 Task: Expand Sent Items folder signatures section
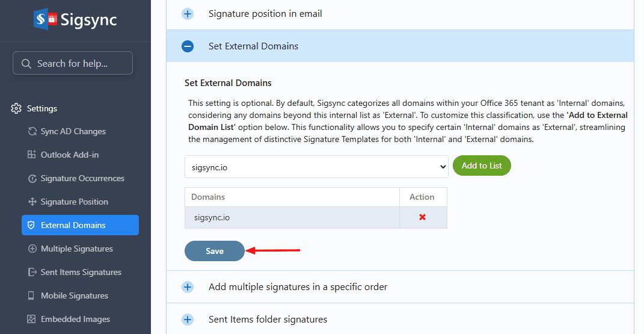pos(188,320)
